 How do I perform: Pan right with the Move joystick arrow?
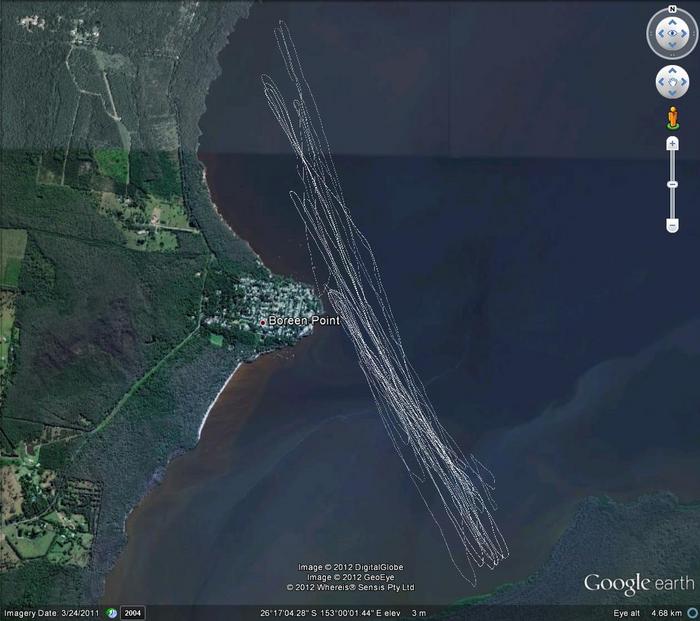click(682, 81)
